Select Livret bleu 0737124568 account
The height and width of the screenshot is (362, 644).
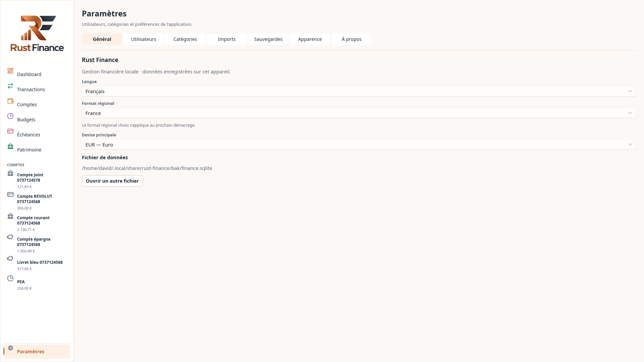[40, 262]
